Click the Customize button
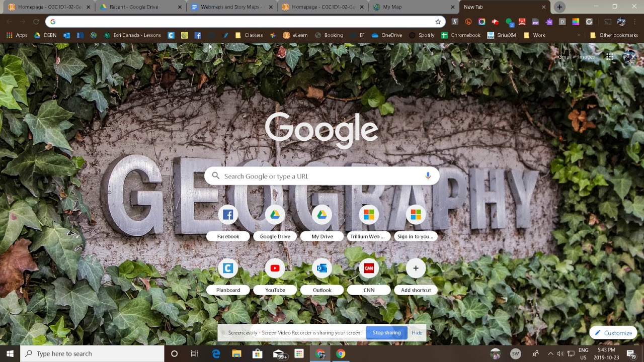Viewport: 644px width, 362px height. point(613,333)
